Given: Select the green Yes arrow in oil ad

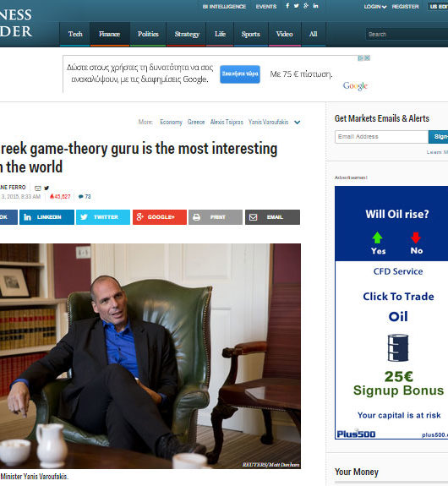Looking at the screenshot, I should [377, 238].
